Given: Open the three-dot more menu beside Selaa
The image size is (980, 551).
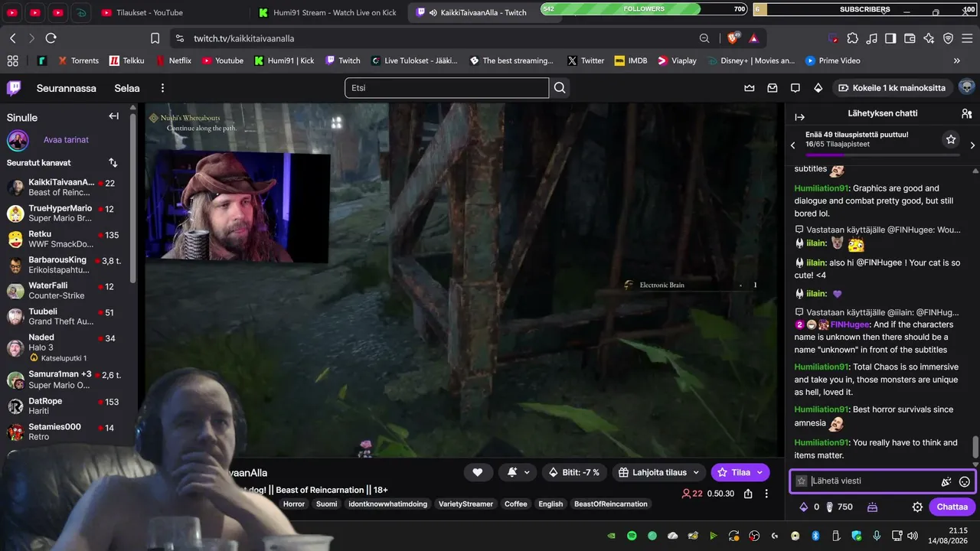Looking at the screenshot, I should coord(162,88).
